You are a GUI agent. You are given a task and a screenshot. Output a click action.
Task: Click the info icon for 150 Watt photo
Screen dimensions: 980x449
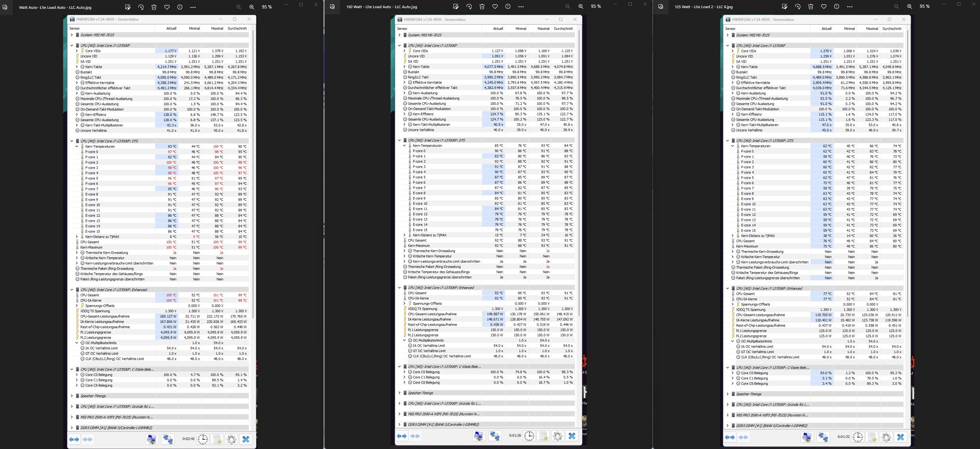coord(508,7)
